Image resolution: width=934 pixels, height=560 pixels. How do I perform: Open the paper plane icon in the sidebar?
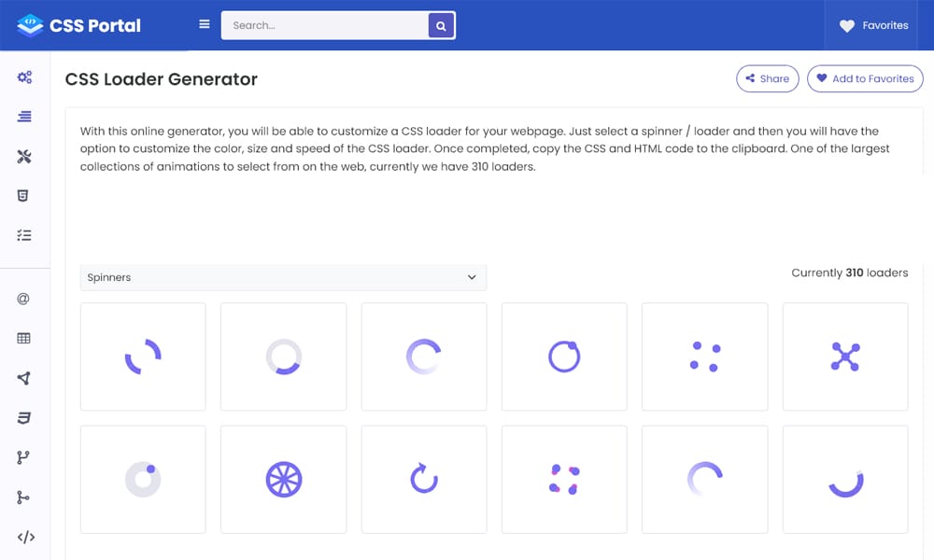click(25, 377)
